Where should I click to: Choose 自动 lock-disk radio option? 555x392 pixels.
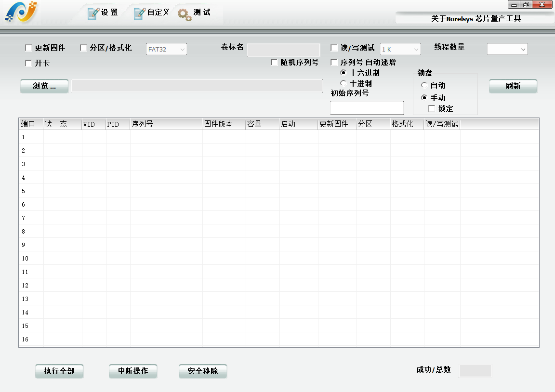pos(424,85)
